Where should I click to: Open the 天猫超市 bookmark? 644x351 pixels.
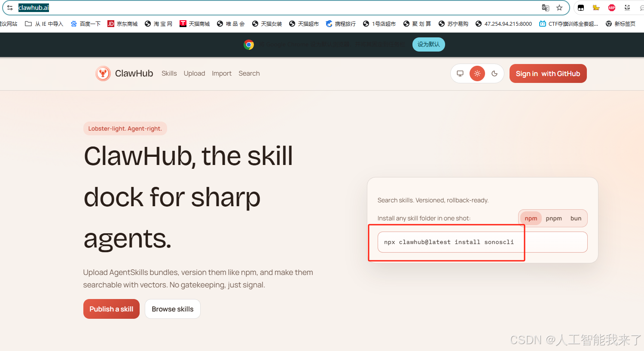click(304, 24)
